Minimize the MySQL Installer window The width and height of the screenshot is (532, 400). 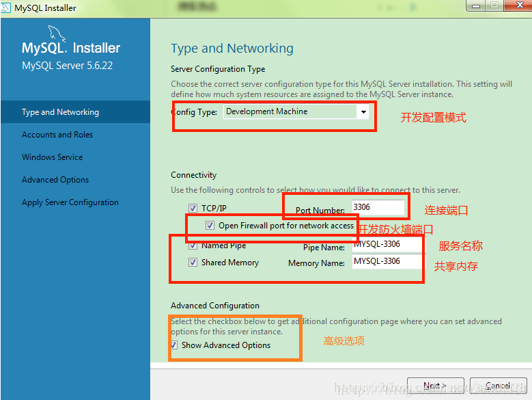476,5
